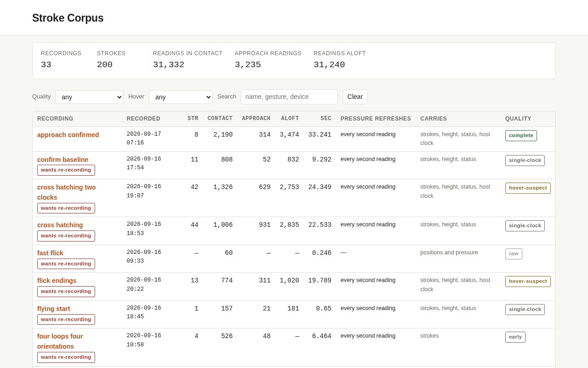Screen dimensions: 588x368
Task: Select the 200 strokes count
Action: point(105,65)
